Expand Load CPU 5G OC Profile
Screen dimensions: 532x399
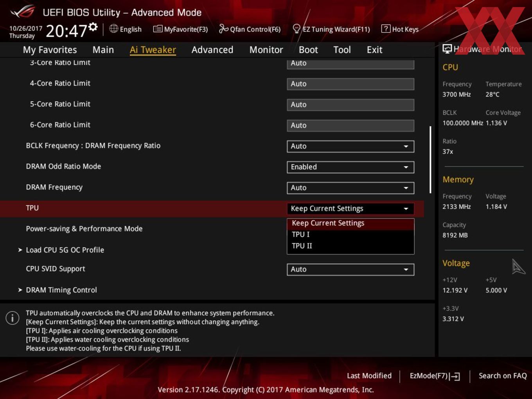65,250
